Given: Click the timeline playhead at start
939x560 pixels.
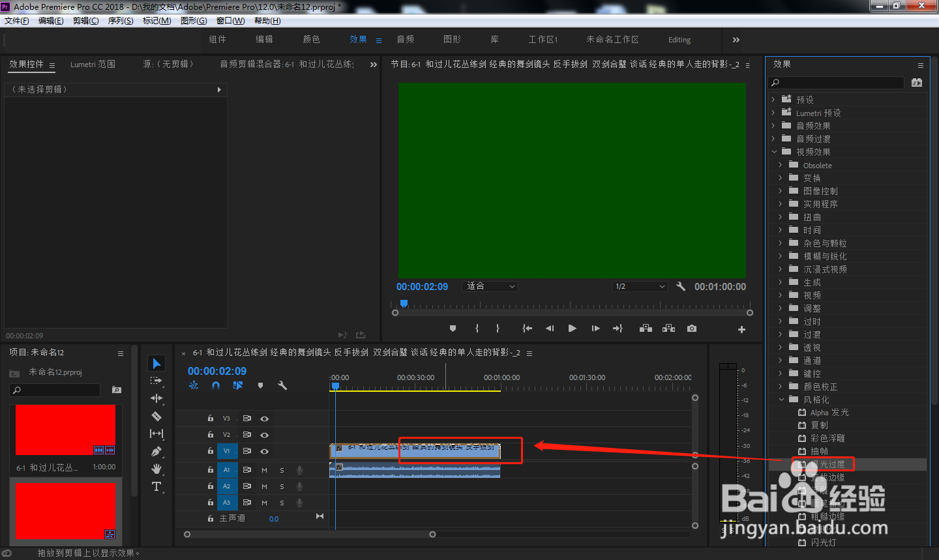Looking at the screenshot, I should click(335, 387).
